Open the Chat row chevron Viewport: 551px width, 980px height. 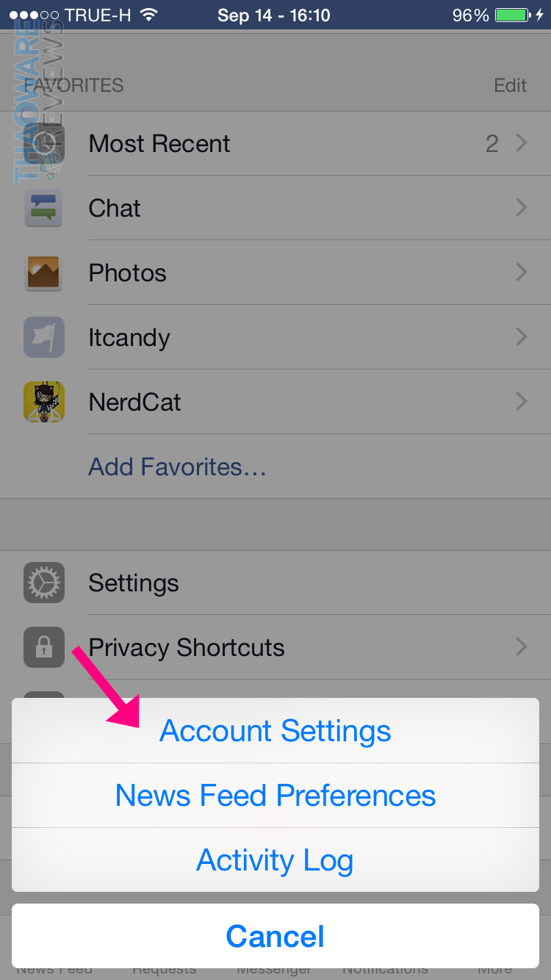522,208
